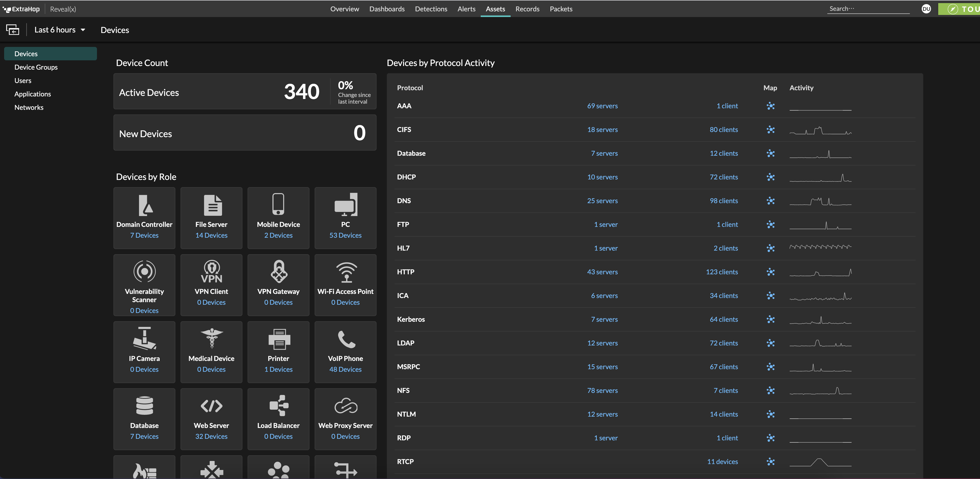This screenshot has width=980, height=479.
Task: Click the ExtraHop logo
Action: [21, 9]
